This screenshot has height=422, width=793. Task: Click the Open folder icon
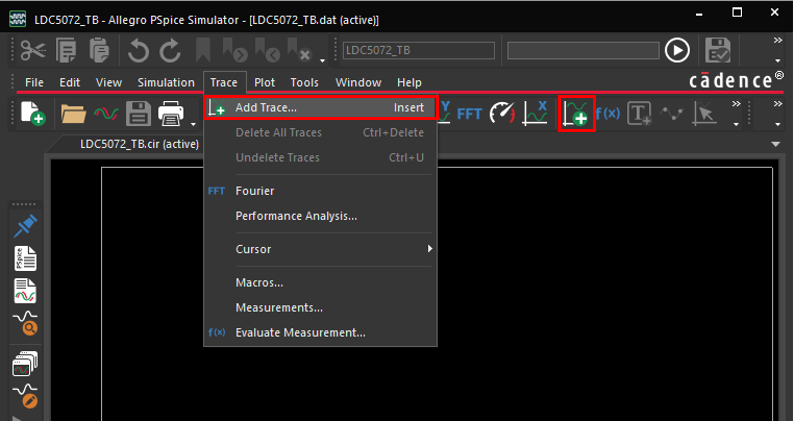[72, 114]
